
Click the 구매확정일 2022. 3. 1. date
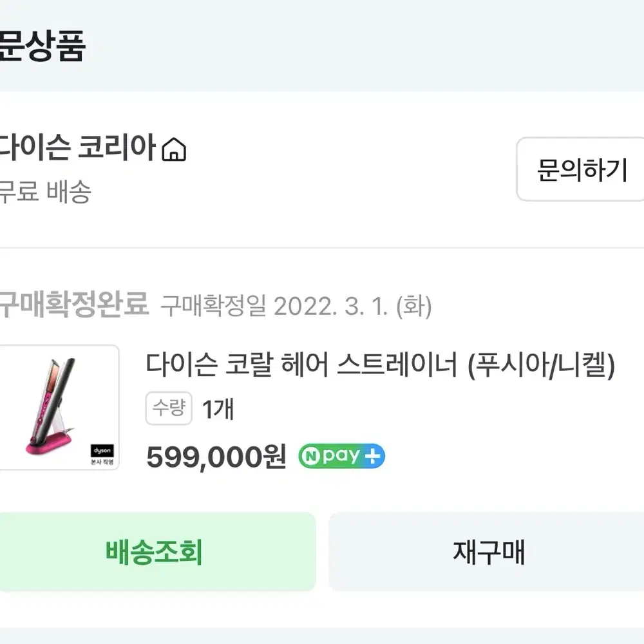[296, 307]
